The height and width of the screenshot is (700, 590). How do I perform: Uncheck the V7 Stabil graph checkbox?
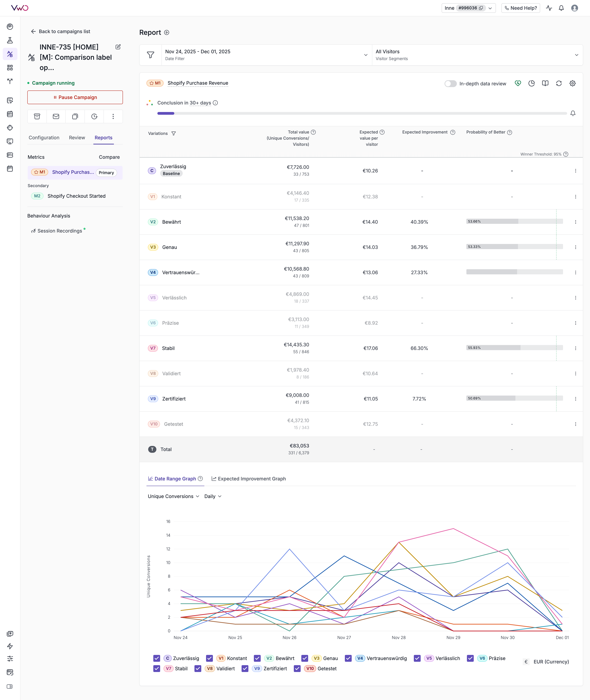(x=157, y=669)
